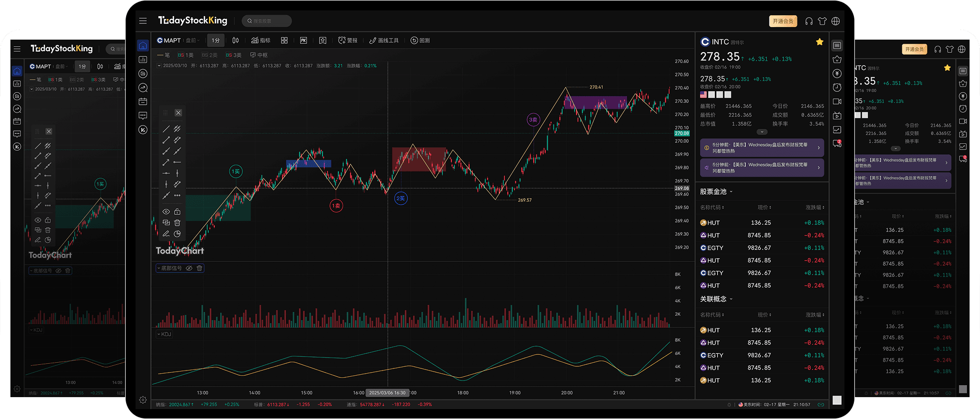The image size is (980, 419).
Task: Open the first Wednesday news card
Action: click(762, 148)
